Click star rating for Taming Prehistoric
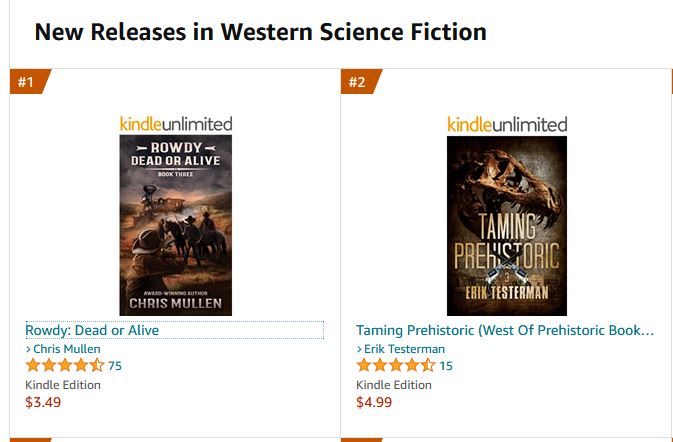673x442 pixels. tap(396, 366)
